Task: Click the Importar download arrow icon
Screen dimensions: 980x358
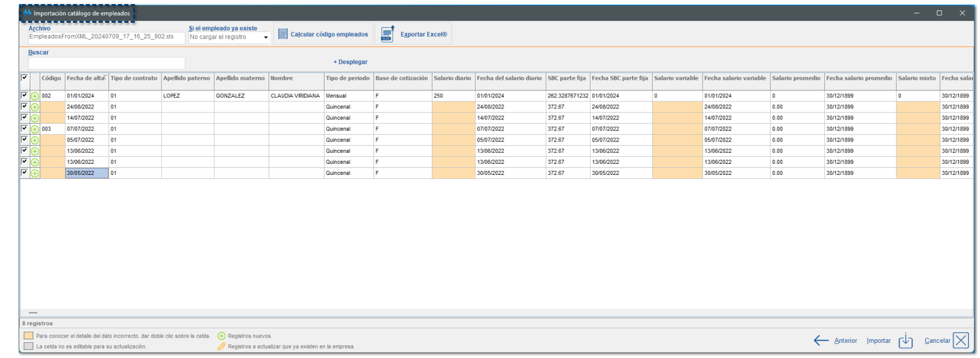Action: [x=905, y=341]
